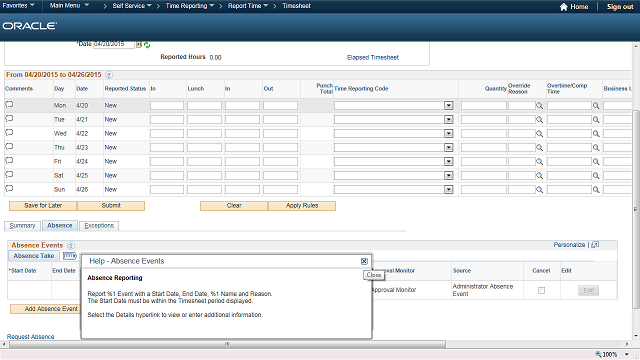
Task: Look up Overtime/Comp Time for Sun row
Action: [x=596, y=189]
